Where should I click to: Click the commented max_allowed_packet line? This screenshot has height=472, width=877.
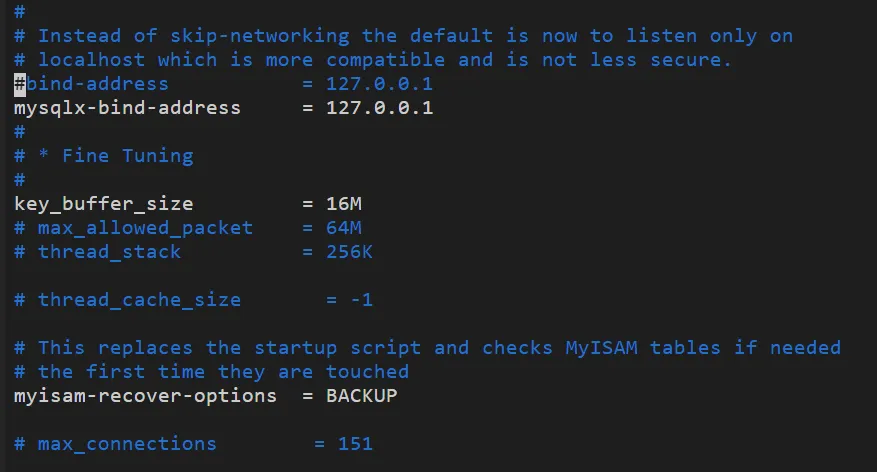pyautogui.click(x=188, y=228)
